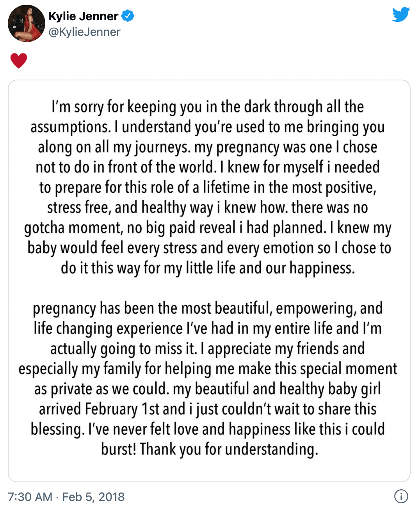Click the line beginning "pregnancy has been"
The image size is (420, 508).
click(x=208, y=308)
